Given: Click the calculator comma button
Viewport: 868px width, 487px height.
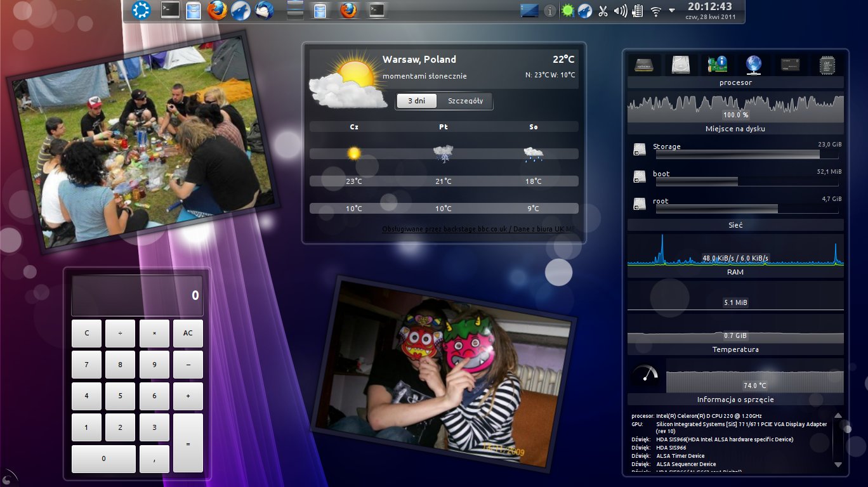Looking at the screenshot, I should point(154,459).
